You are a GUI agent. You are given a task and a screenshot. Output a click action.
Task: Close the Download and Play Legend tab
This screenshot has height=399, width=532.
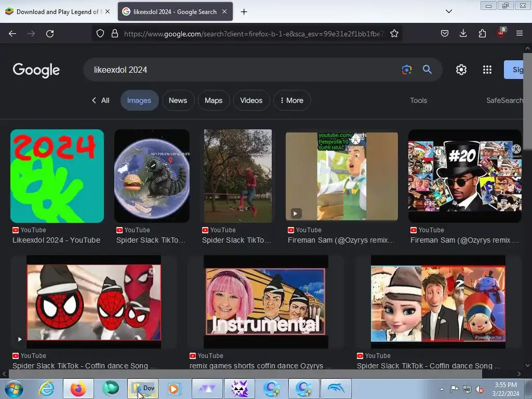pyautogui.click(x=108, y=11)
